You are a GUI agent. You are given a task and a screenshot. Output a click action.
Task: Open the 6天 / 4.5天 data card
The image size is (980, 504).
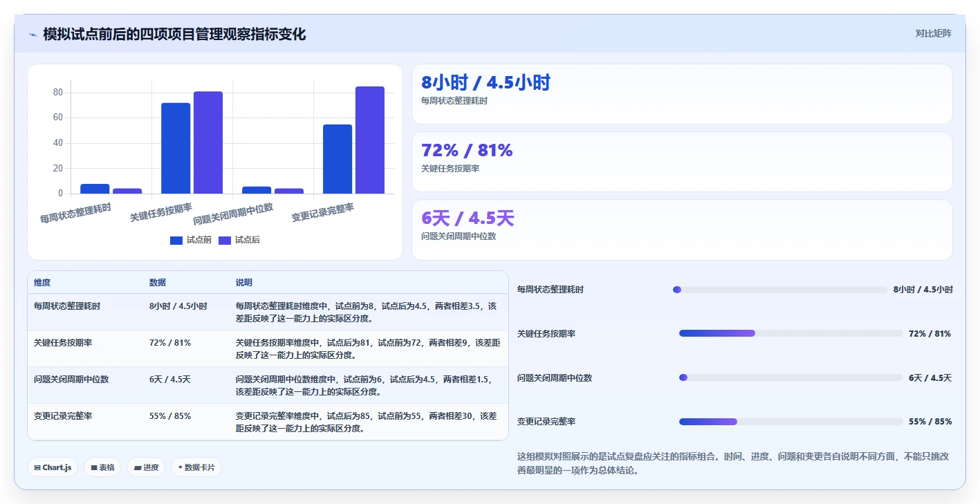pyautogui.click(x=682, y=230)
